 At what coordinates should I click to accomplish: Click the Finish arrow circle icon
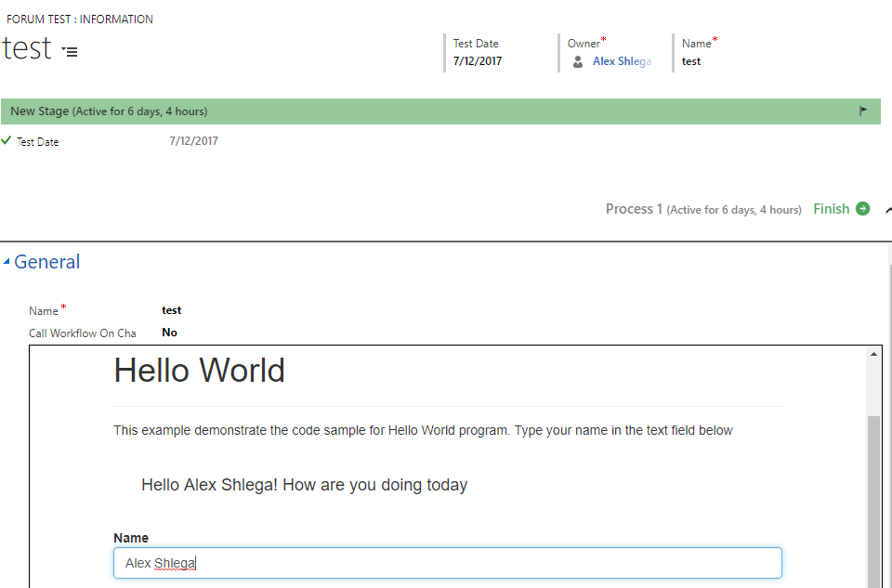(862, 209)
